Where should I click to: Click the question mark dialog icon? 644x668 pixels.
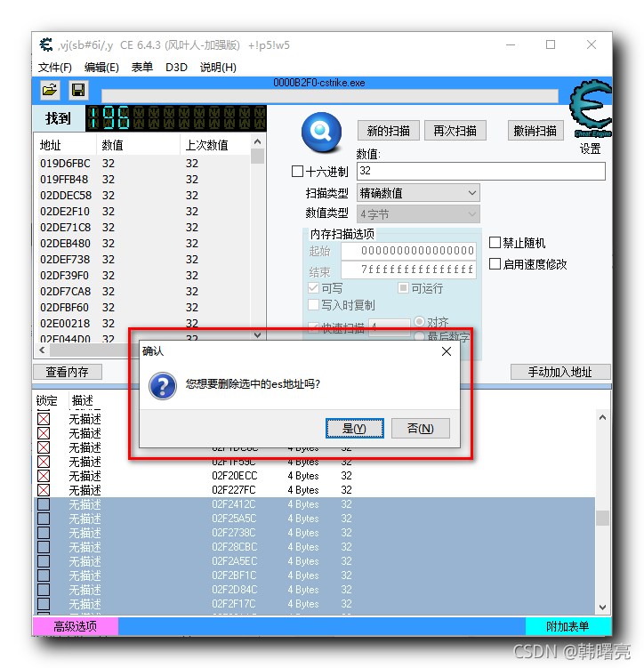[163, 386]
